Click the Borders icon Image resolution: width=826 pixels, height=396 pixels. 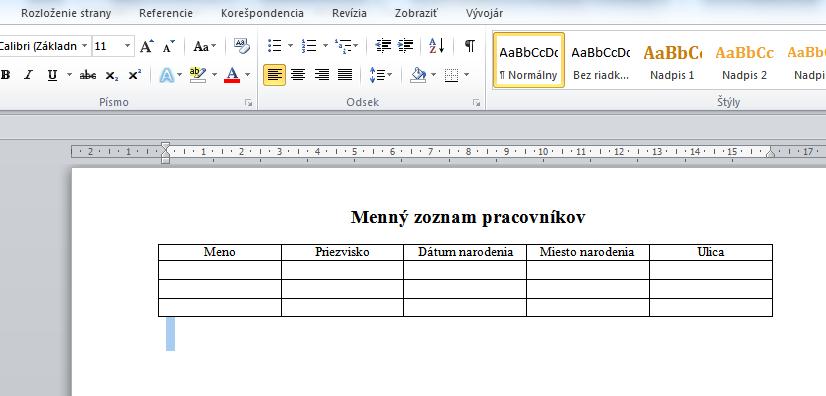click(x=451, y=75)
